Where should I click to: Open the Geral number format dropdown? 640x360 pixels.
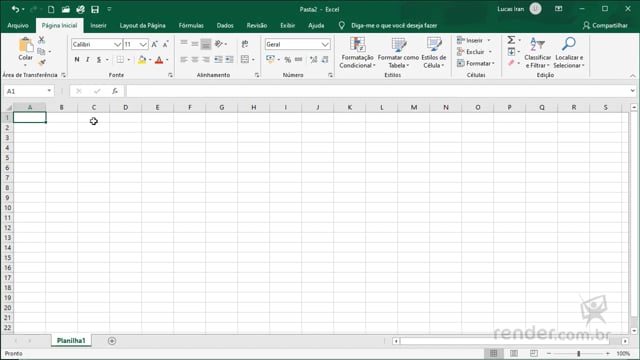tap(325, 44)
